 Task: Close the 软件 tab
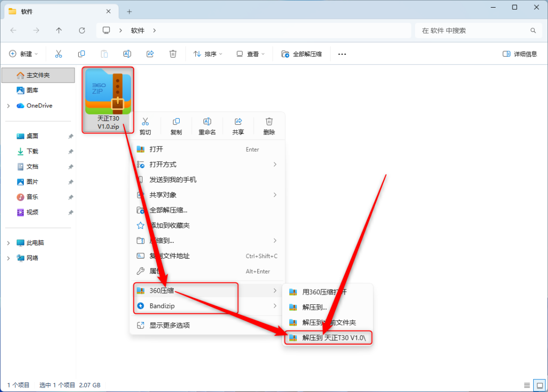109,12
